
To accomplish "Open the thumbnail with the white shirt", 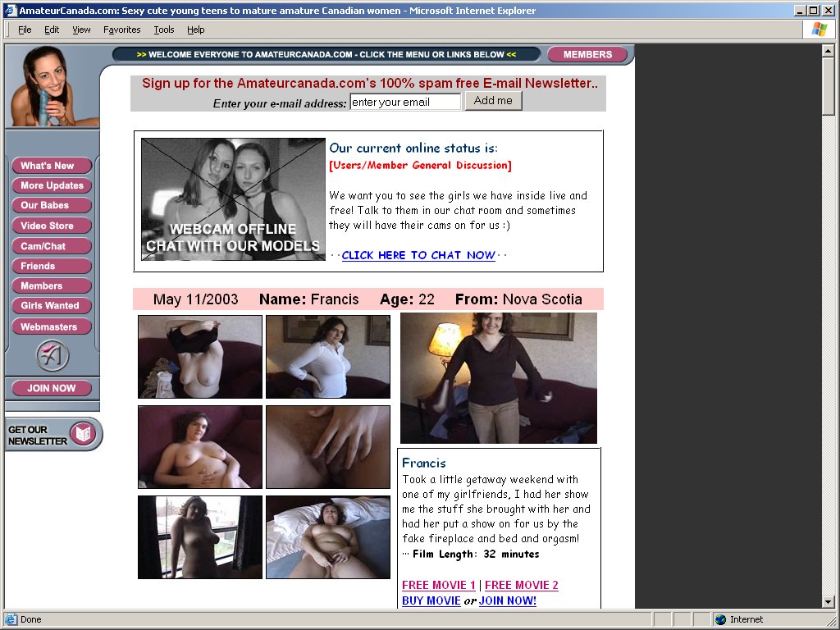I will pyautogui.click(x=328, y=357).
